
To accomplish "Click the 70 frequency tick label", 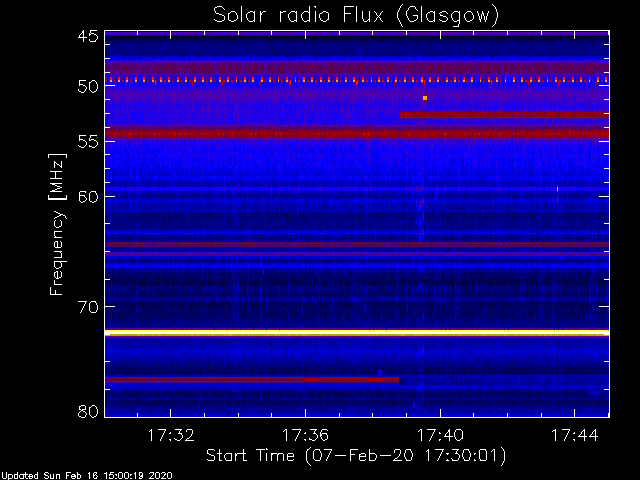I will [x=88, y=307].
